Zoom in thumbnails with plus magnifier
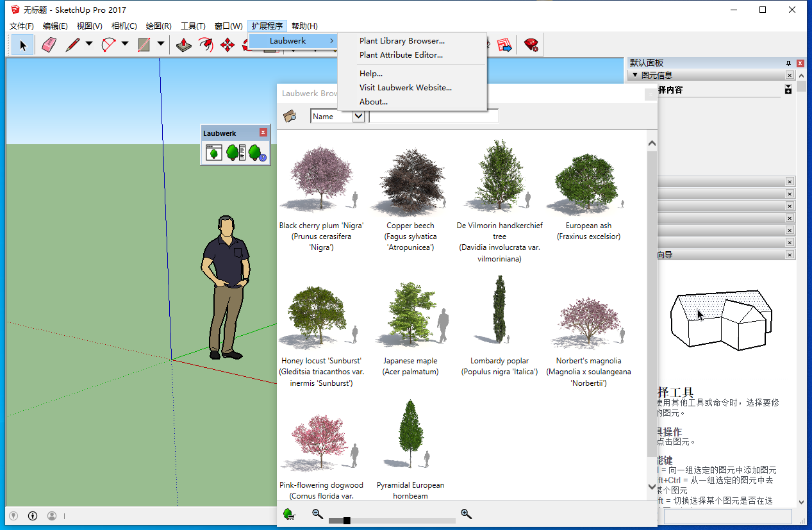 point(467,513)
